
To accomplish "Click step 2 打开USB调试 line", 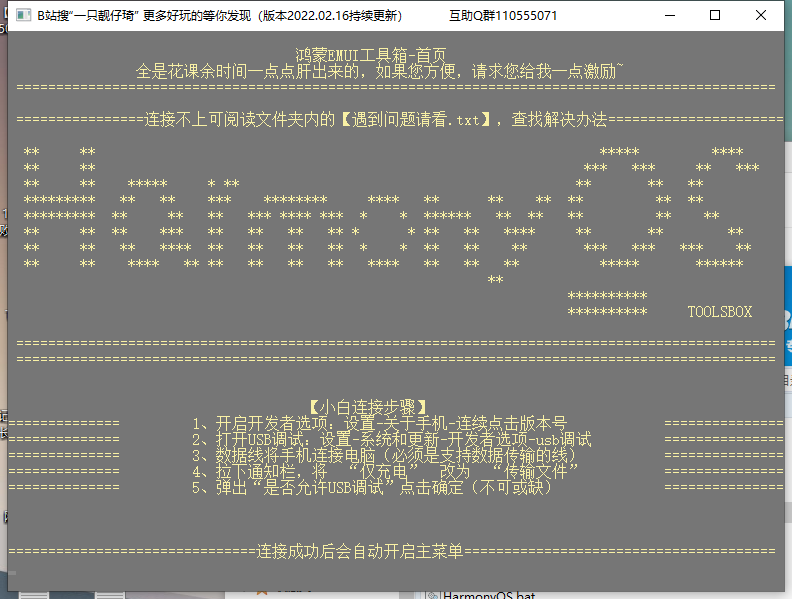I will click(392, 439).
